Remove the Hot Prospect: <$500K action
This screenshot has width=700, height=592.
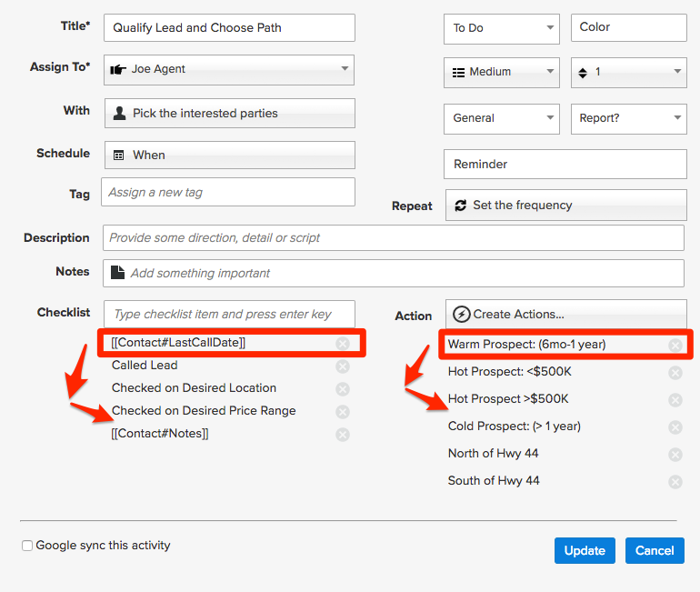click(x=675, y=373)
